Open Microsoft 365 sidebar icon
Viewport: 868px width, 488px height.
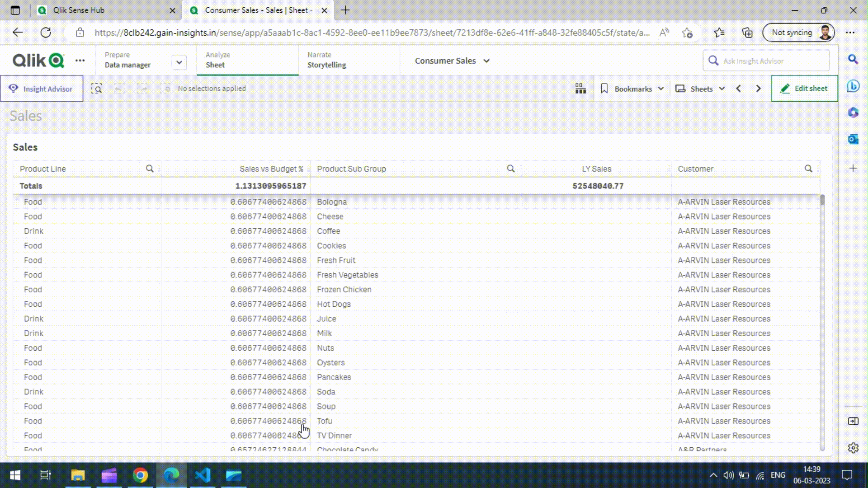coord(853,113)
